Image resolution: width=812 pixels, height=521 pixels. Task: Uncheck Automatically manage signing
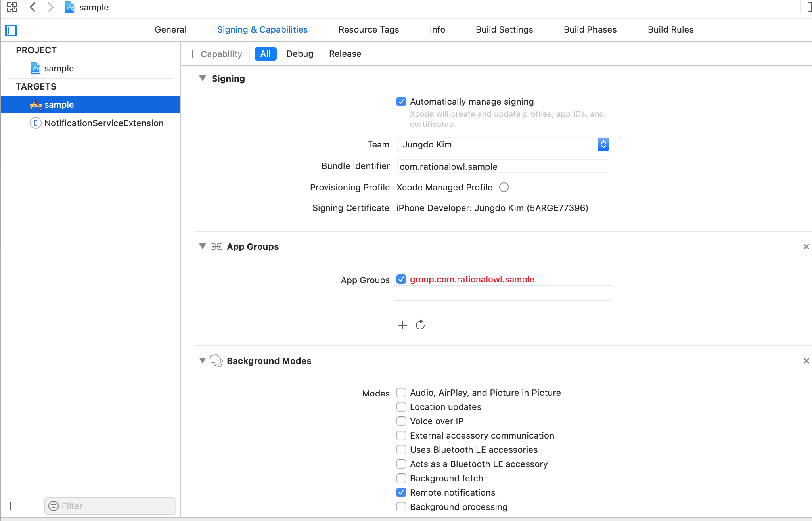coord(401,102)
